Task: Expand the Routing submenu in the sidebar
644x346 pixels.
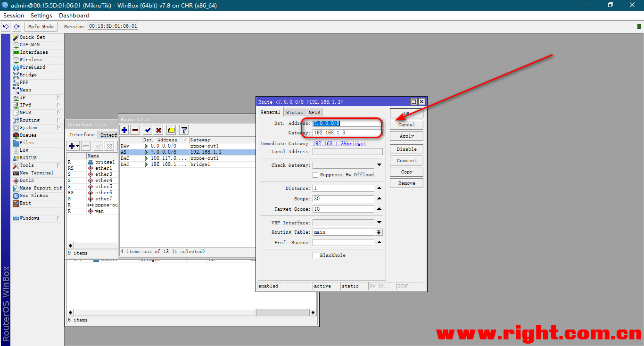Action: click(58, 120)
